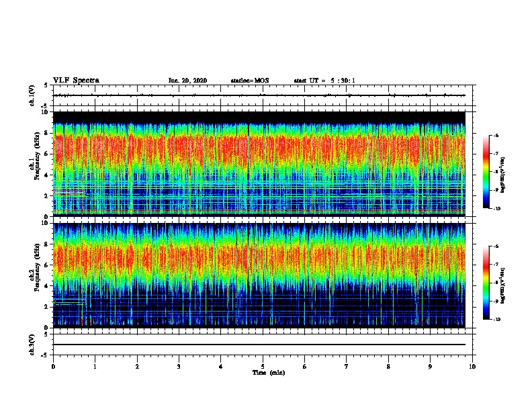Click the time axis tick label "3"
The width and height of the screenshot is (532, 411).
[x=179, y=366]
